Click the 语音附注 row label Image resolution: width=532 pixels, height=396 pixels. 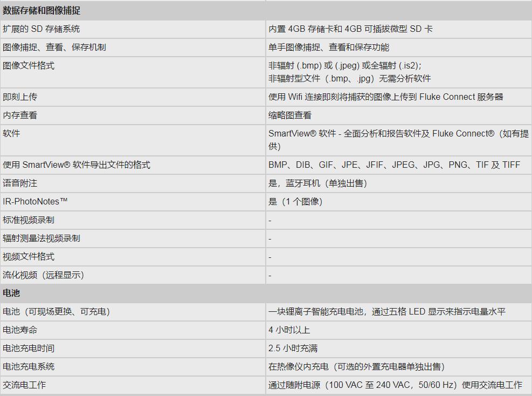(x=20, y=183)
